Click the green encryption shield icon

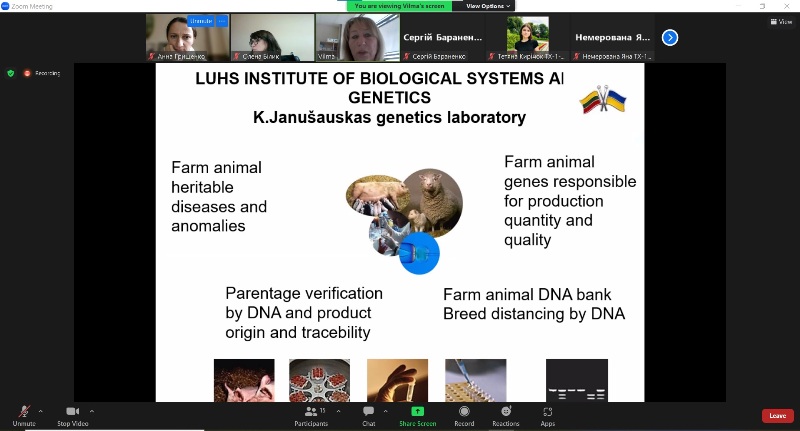tap(11, 73)
